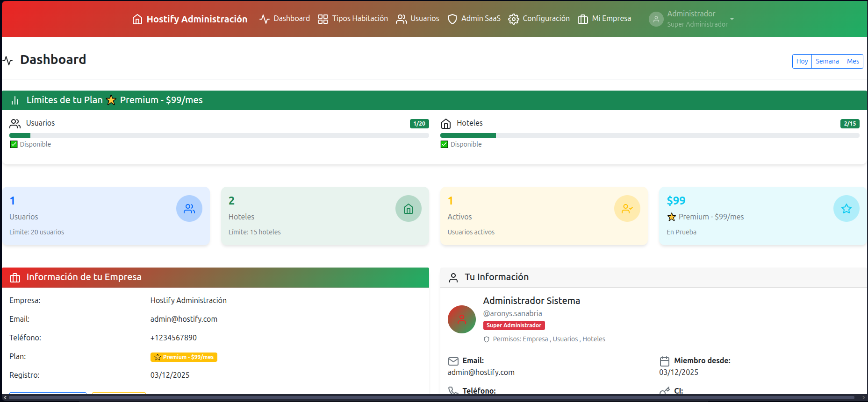Select the Hoy time range option

pos(802,61)
